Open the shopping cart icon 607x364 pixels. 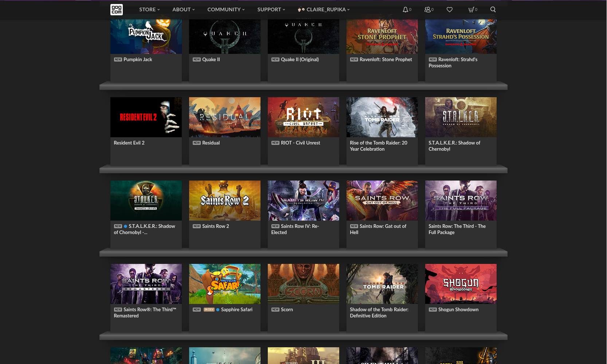471,9
